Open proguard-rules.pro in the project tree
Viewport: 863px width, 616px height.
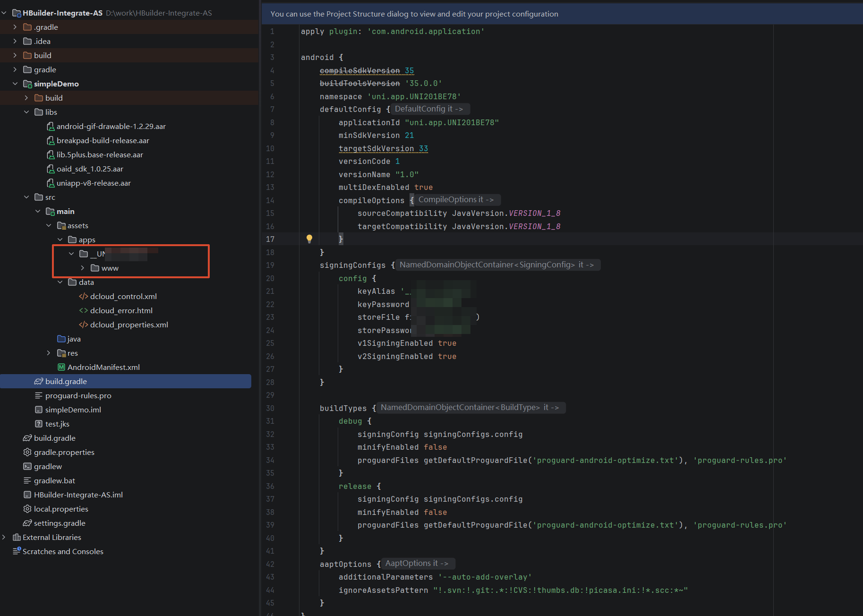point(78,395)
